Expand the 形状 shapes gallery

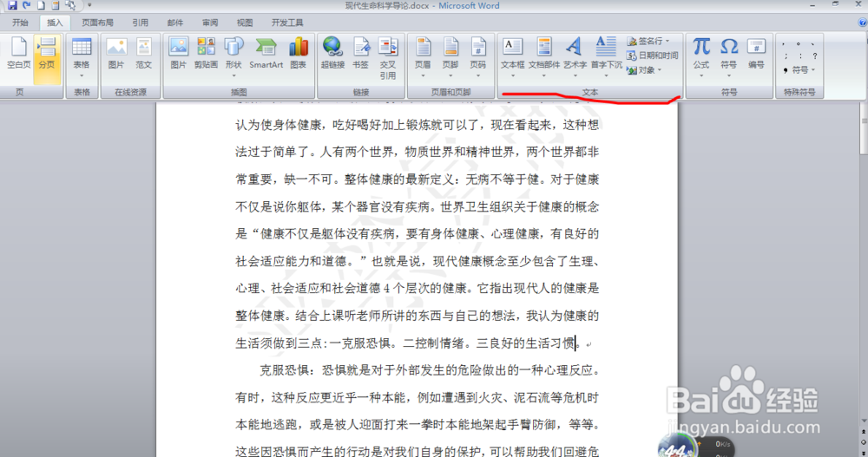[x=233, y=57]
